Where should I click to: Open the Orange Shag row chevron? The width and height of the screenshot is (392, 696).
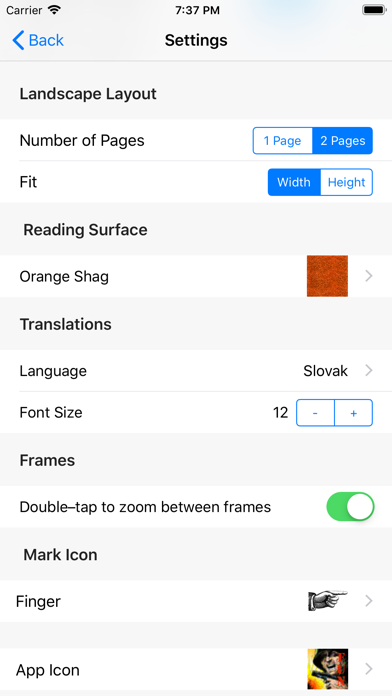[x=368, y=276]
